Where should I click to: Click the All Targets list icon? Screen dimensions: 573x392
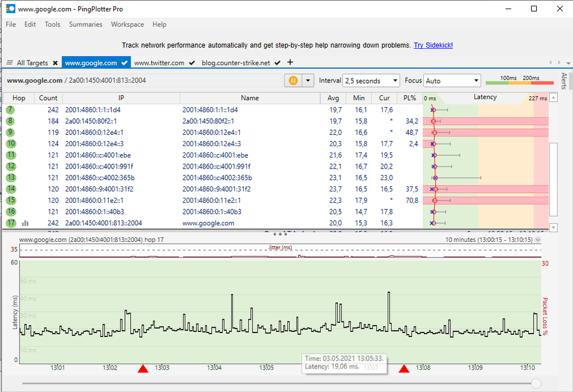[x=10, y=63]
